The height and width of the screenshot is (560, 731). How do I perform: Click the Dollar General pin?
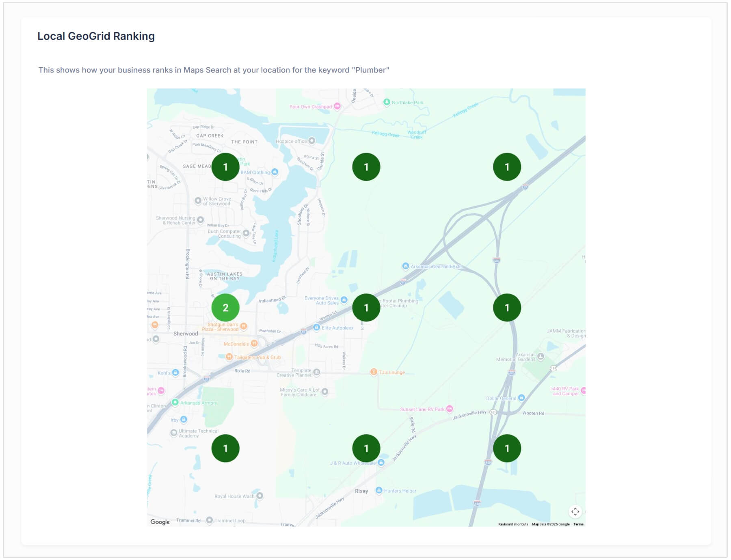[x=522, y=398]
